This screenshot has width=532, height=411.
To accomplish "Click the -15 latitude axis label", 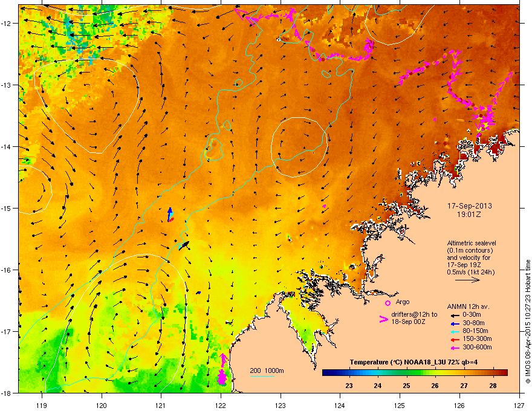I will tap(7, 208).
